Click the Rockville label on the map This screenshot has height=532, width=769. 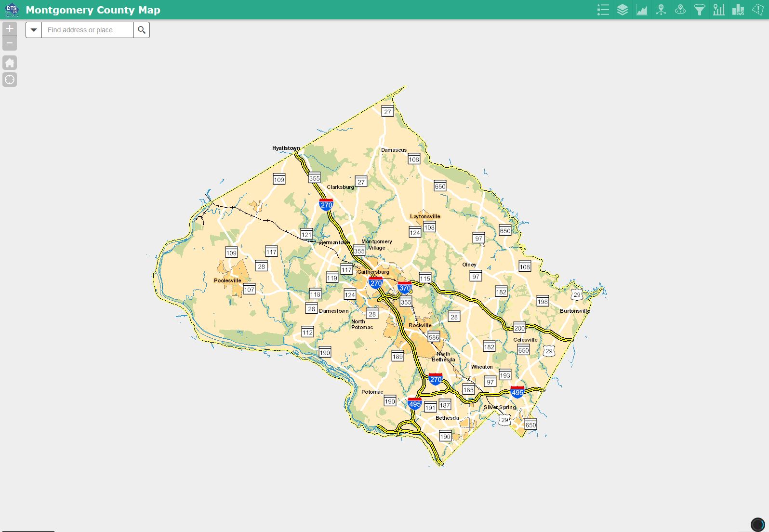(420, 325)
